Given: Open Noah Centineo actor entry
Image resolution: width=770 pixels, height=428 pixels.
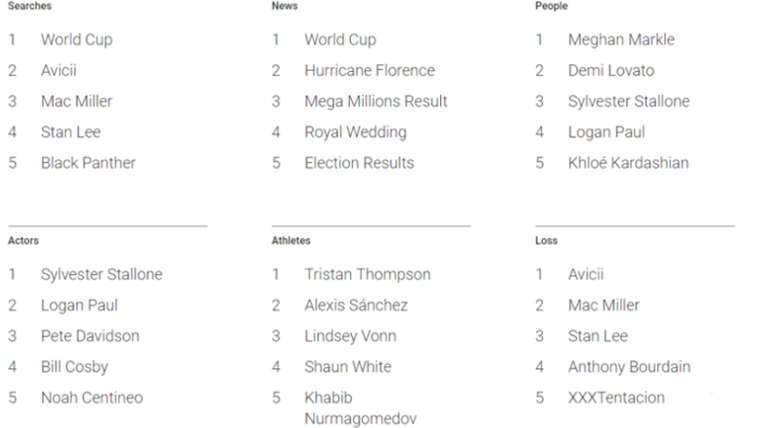Looking at the screenshot, I should [91, 398].
